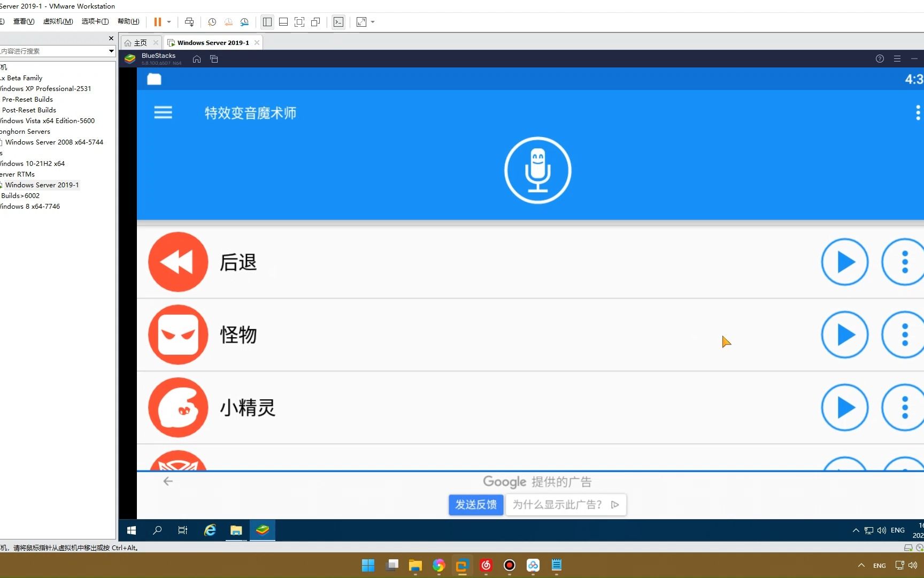Click BlueStacks icon in guest taskbar
Screen dimensions: 924x578
(263, 530)
